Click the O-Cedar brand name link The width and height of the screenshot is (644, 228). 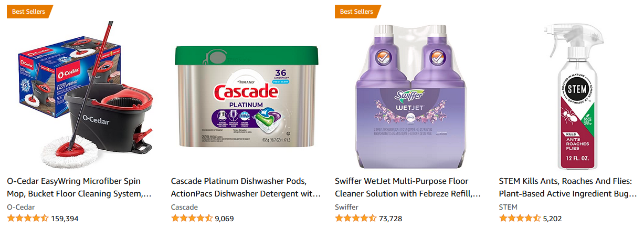point(20,207)
